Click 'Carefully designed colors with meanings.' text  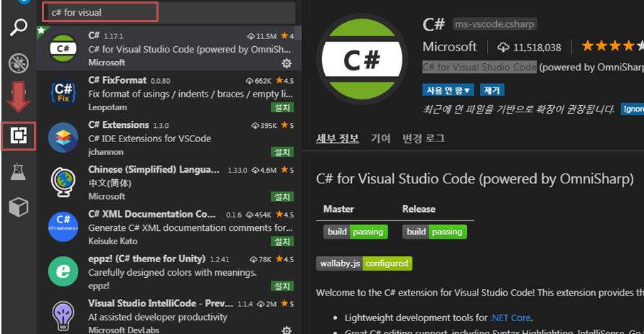coord(172,272)
